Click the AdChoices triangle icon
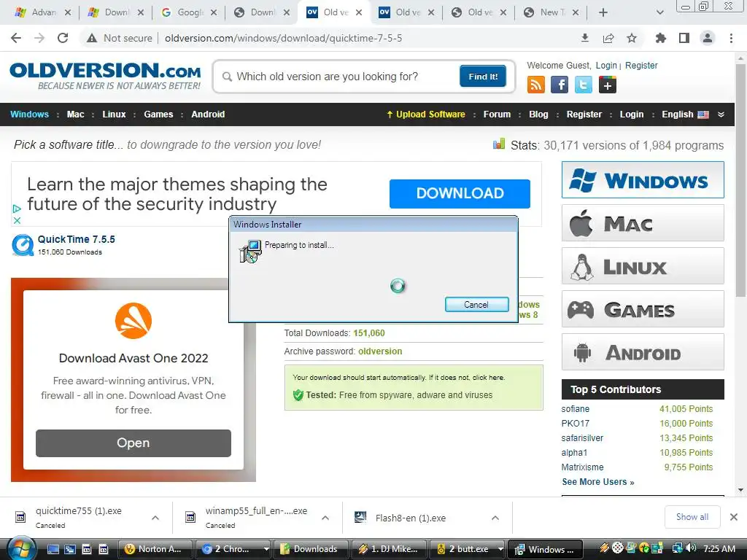747x560 pixels. tap(17, 209)
